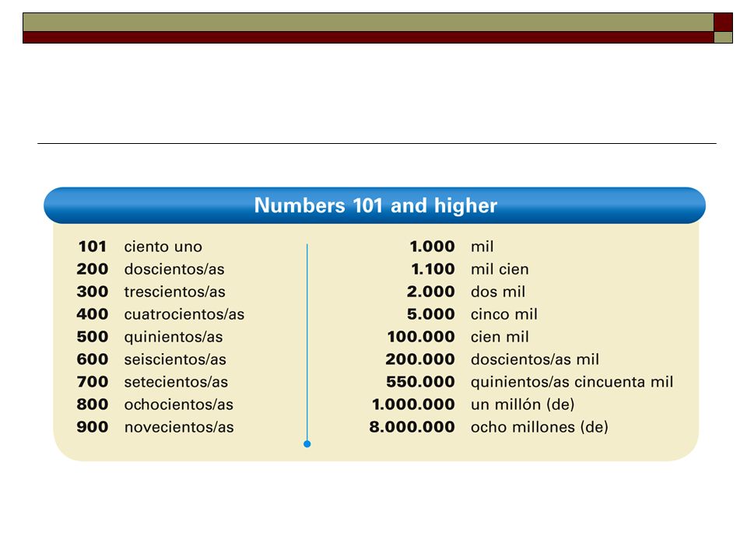The image size is (747, 560).
Task: Select the number 8.000.000
Action: 412,427
